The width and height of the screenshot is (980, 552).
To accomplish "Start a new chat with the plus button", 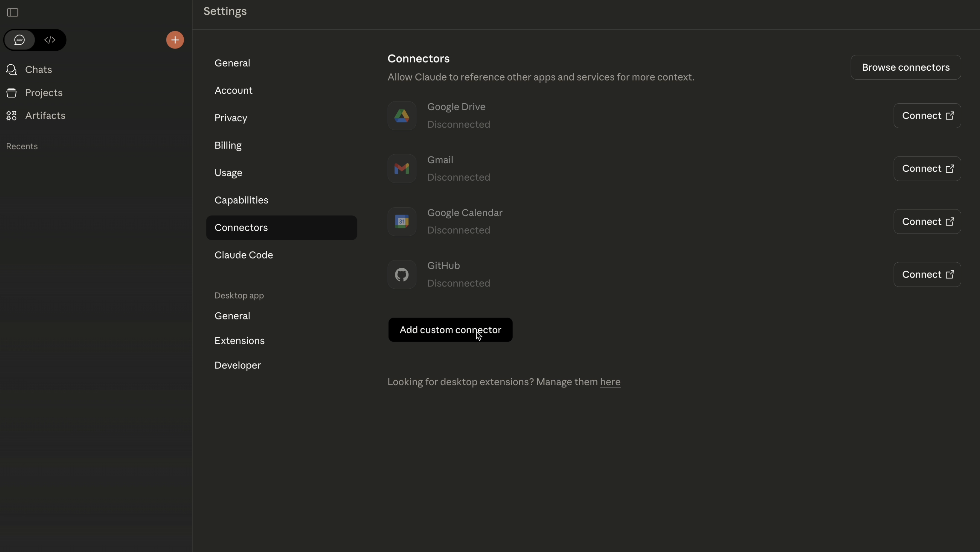I will tap(175, 40).
